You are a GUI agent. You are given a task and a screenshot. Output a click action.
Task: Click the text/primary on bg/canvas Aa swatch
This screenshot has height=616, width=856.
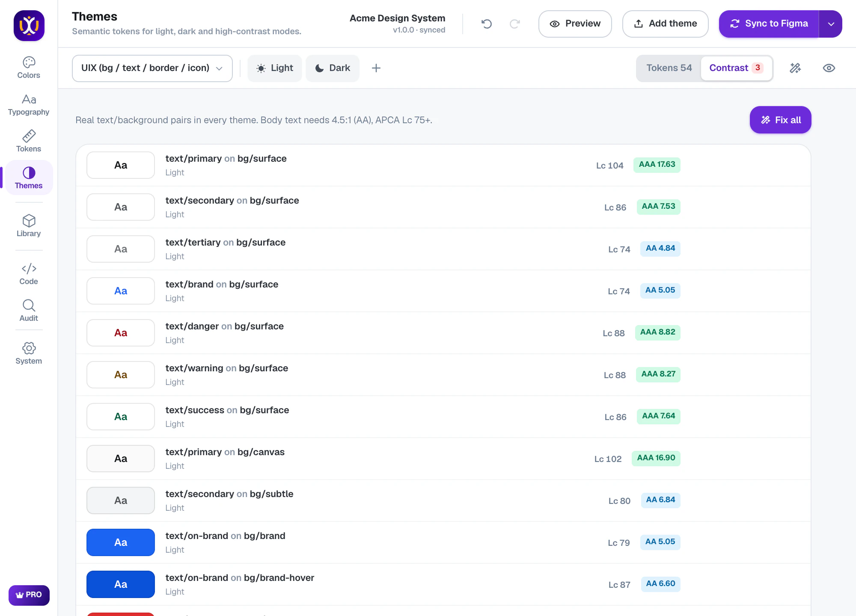[x=121, y=459]
